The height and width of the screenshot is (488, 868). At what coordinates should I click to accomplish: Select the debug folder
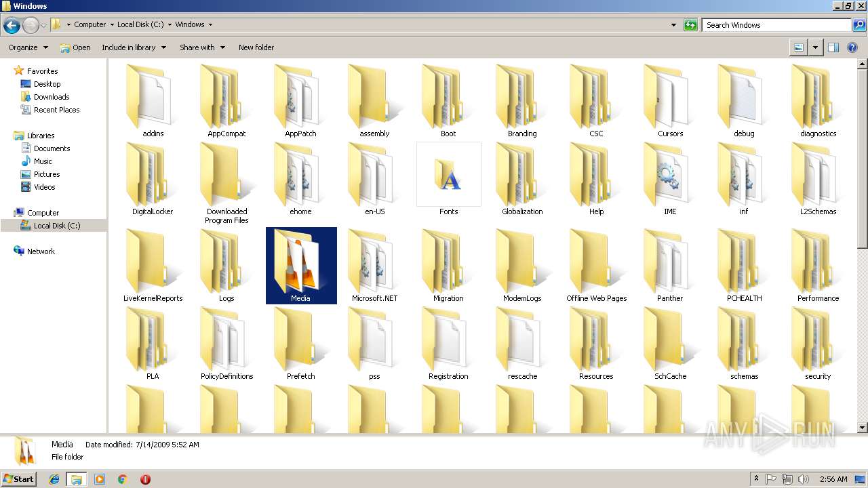pyautogui.click(x=744, y=102)
